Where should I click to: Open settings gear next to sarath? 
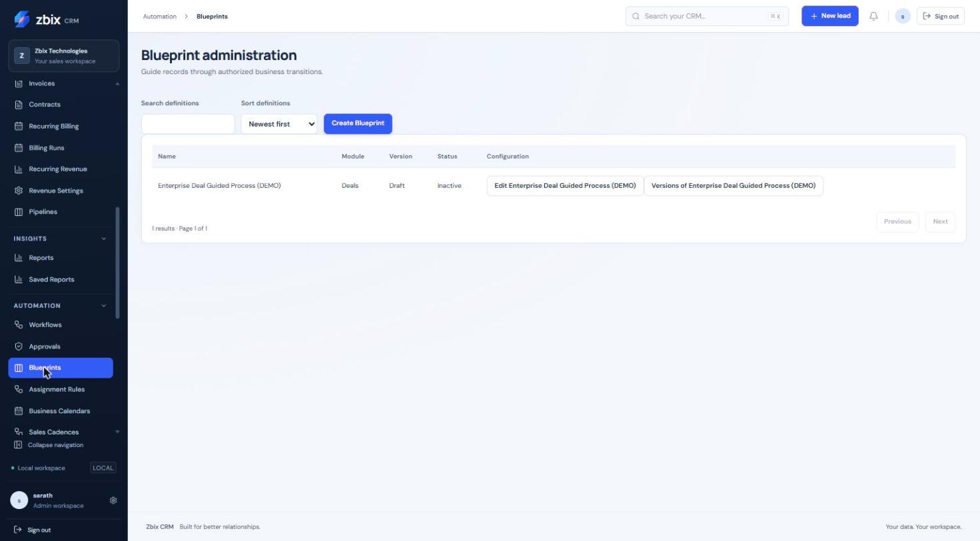click(113, 500)
